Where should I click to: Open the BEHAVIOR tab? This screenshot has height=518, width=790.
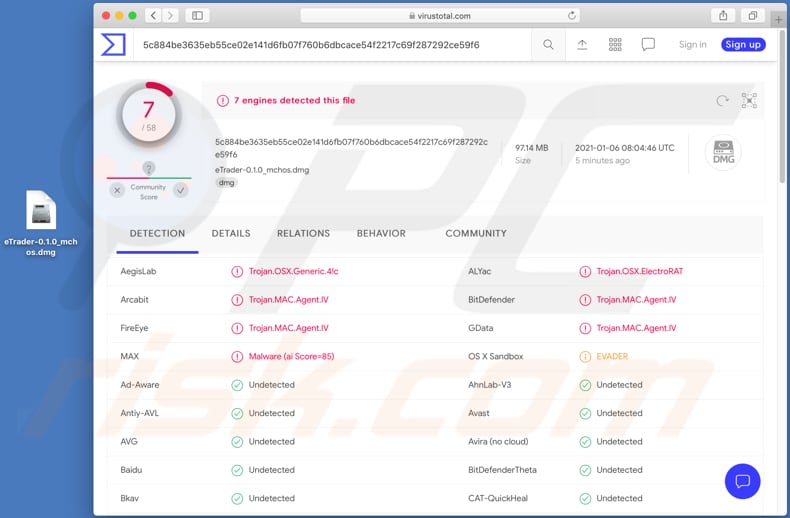(x=381, y=233)
